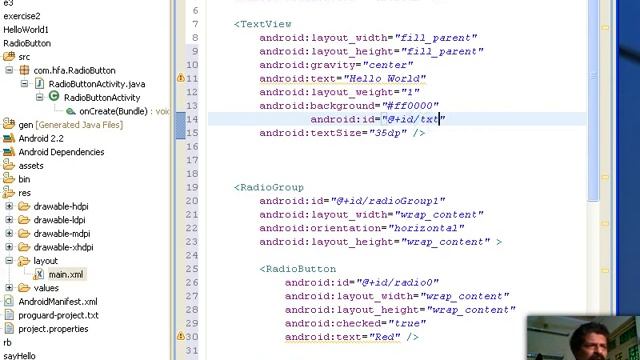
Task: Open main.xml in the layout folder
Action: 66,274
